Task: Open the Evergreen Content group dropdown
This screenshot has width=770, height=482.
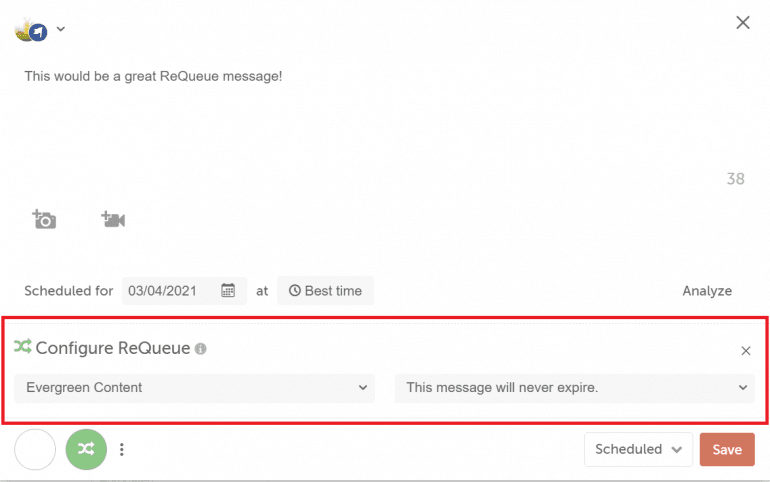Action: point(194,388)
